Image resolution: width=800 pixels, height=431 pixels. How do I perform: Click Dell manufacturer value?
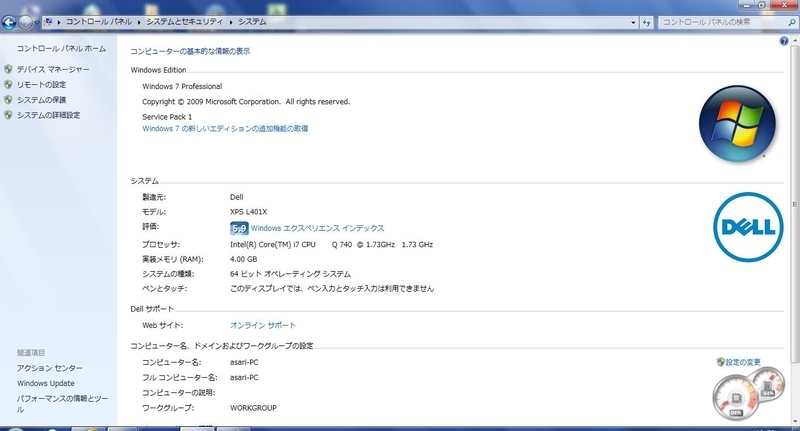tap(237, 197)
